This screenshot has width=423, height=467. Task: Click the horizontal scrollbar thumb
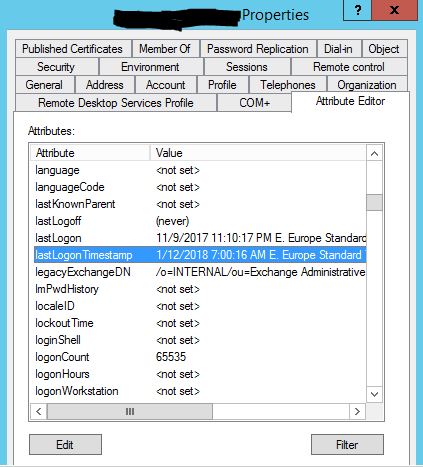(x=130, y=411)
